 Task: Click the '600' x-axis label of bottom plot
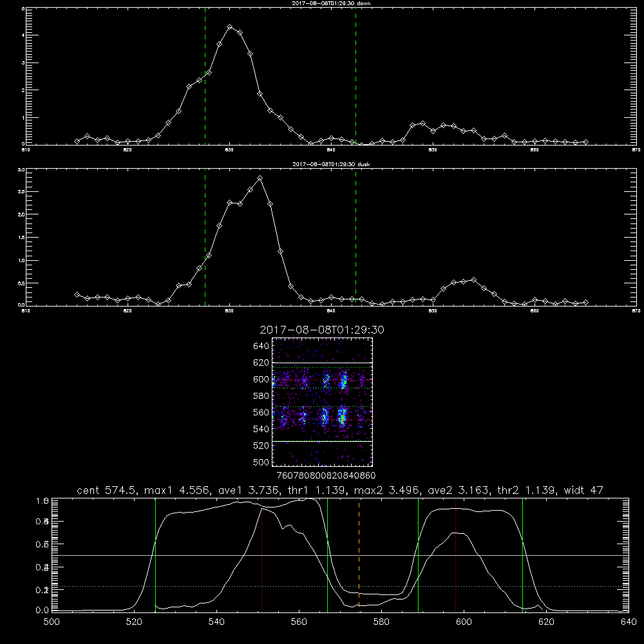(464, 622)
